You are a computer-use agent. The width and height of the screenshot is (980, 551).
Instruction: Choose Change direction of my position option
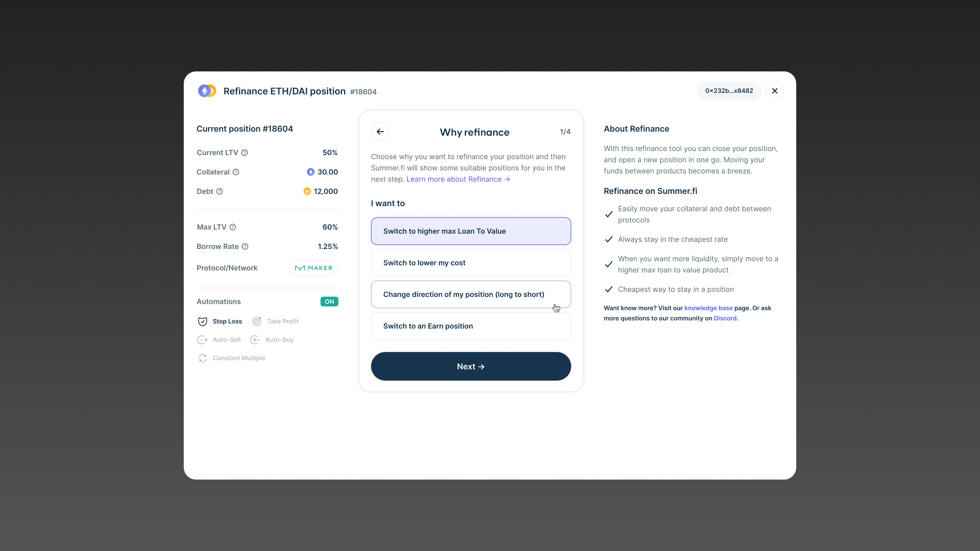pyautogui.click(x=471, y=294)
